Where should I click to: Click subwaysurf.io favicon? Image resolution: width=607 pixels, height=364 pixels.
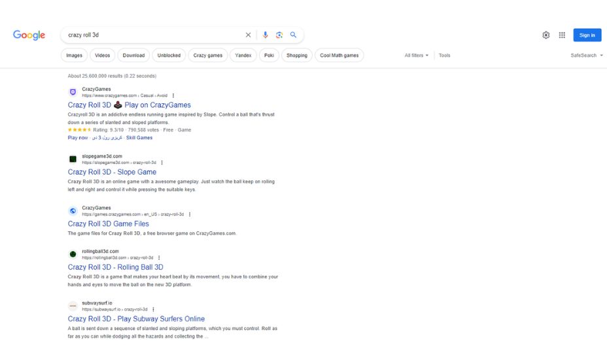(73, 306)
